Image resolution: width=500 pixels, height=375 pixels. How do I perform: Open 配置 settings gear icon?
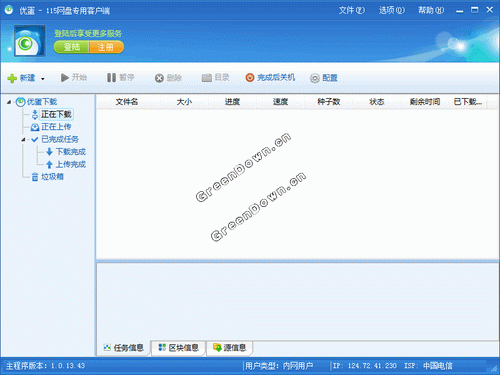click(315, 78)
